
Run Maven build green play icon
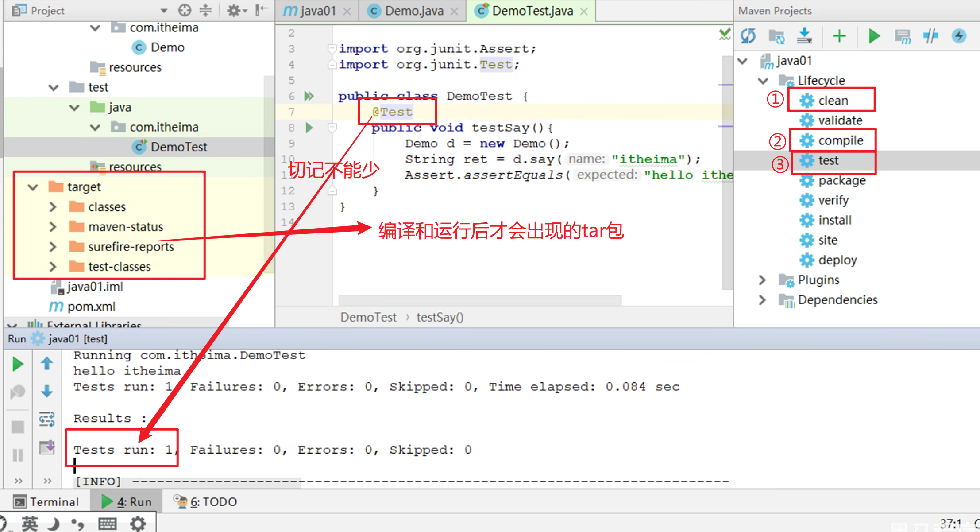[874, 36]
